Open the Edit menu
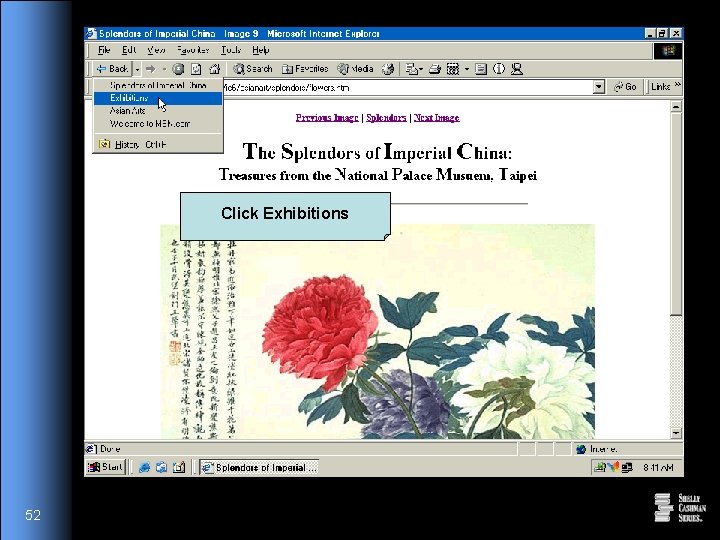Screen dimensions: 720x540 click(129, 50)
